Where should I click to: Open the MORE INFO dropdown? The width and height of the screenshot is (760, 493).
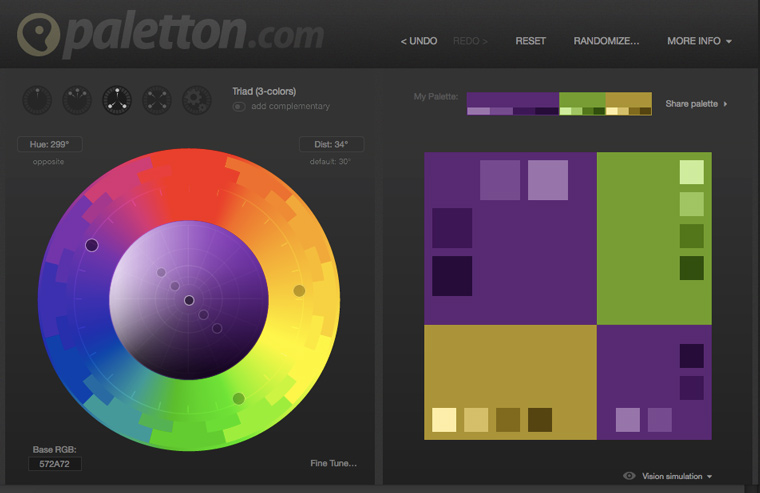(699, 41)
